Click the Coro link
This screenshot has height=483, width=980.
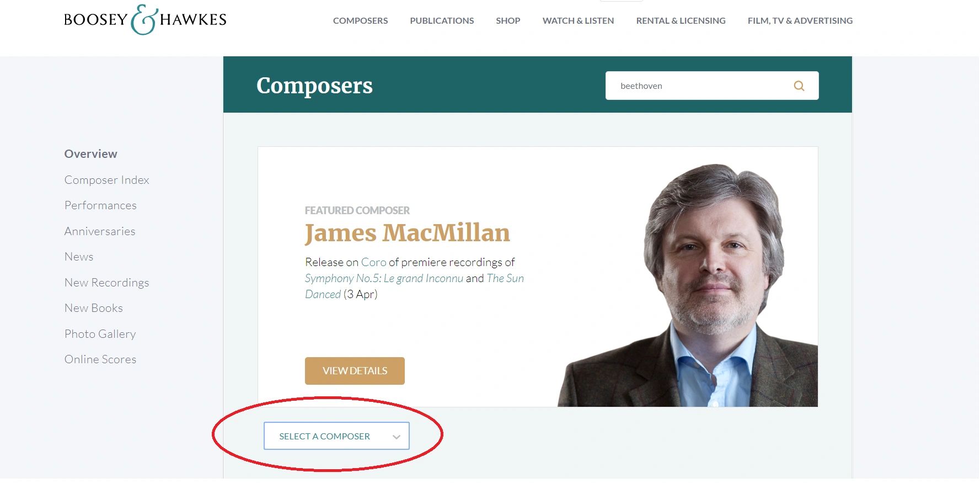coord(373,262)
